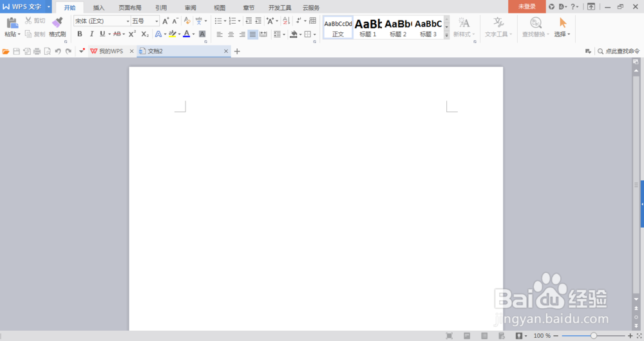
Task: Open file with folder icon in quick toolbar
Action: tap(6, 51)
